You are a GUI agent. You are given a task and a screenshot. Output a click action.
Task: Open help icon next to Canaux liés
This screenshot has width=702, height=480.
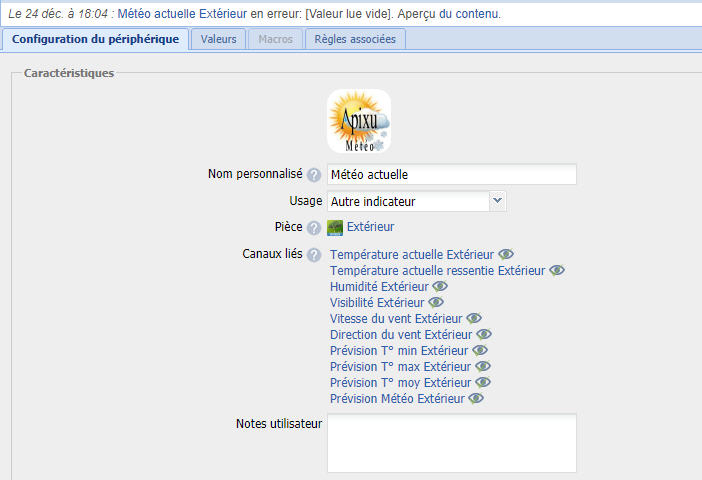[x=314, y=255]
